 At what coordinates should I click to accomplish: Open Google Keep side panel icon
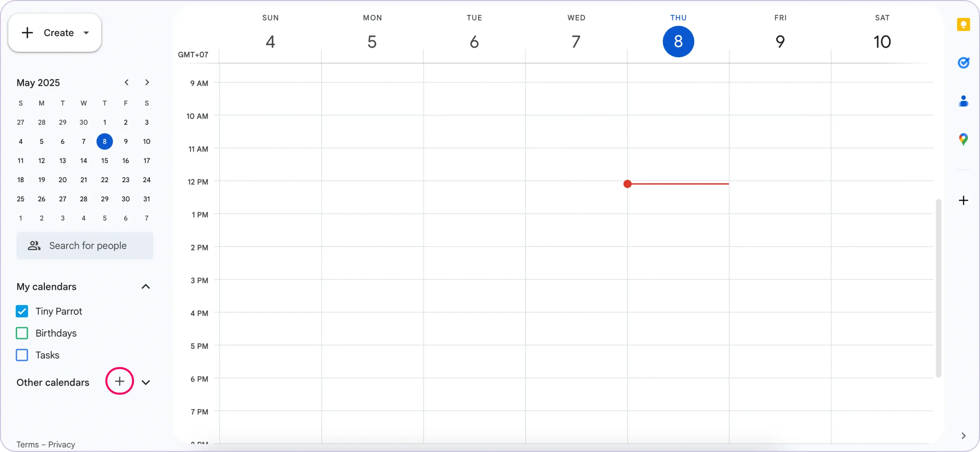[963, 25]
